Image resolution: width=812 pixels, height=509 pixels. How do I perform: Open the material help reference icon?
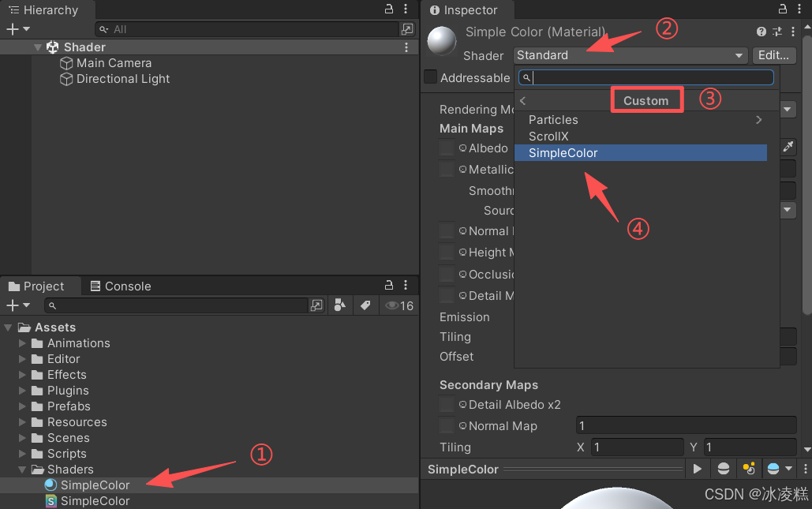761,32
